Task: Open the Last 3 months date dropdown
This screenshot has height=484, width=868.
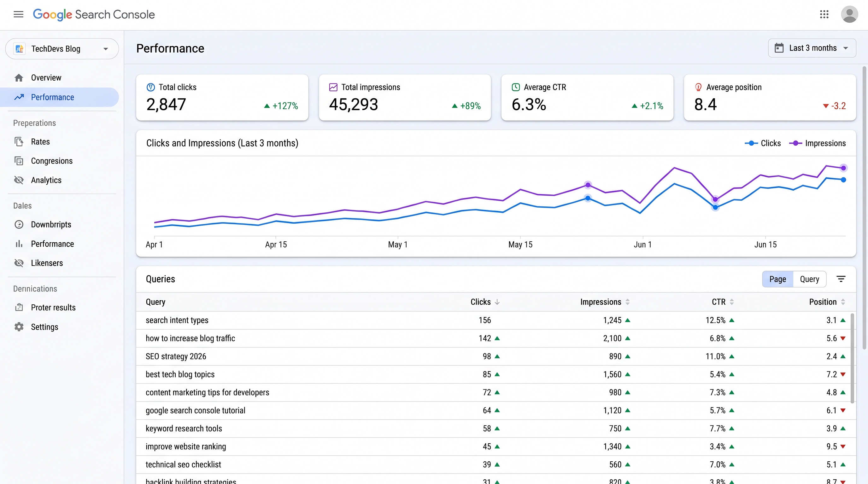Action: [x=812, y=48]
